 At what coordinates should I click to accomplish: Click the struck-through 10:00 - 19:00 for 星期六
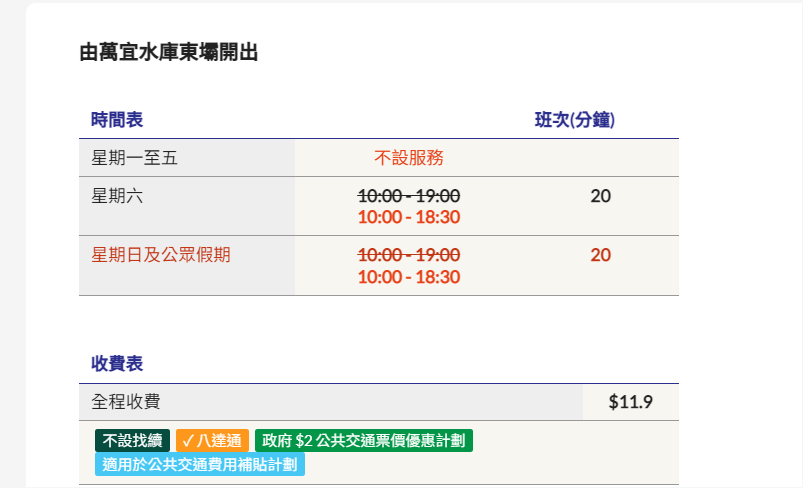tap(409, 195)
